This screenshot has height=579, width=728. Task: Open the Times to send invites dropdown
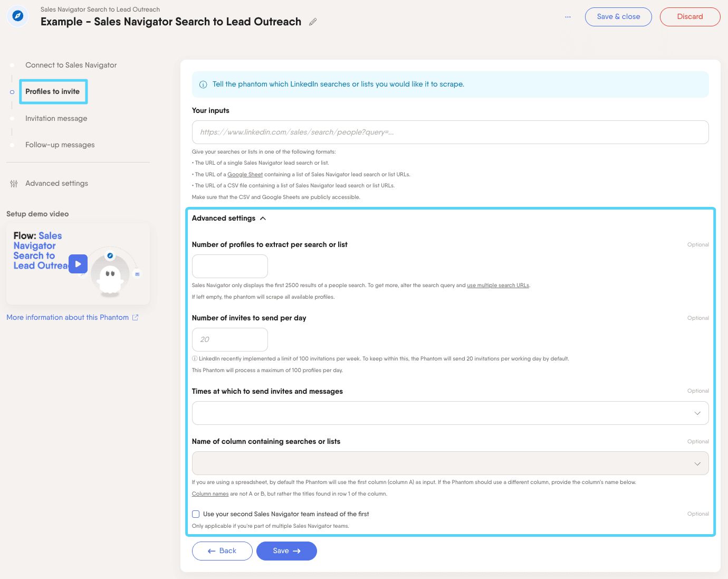point(450,413)
